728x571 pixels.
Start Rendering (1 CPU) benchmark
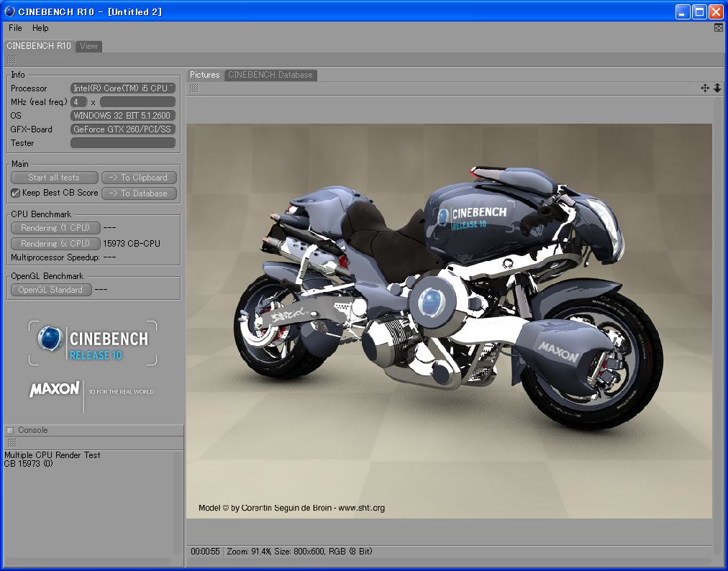pos(55,228)
